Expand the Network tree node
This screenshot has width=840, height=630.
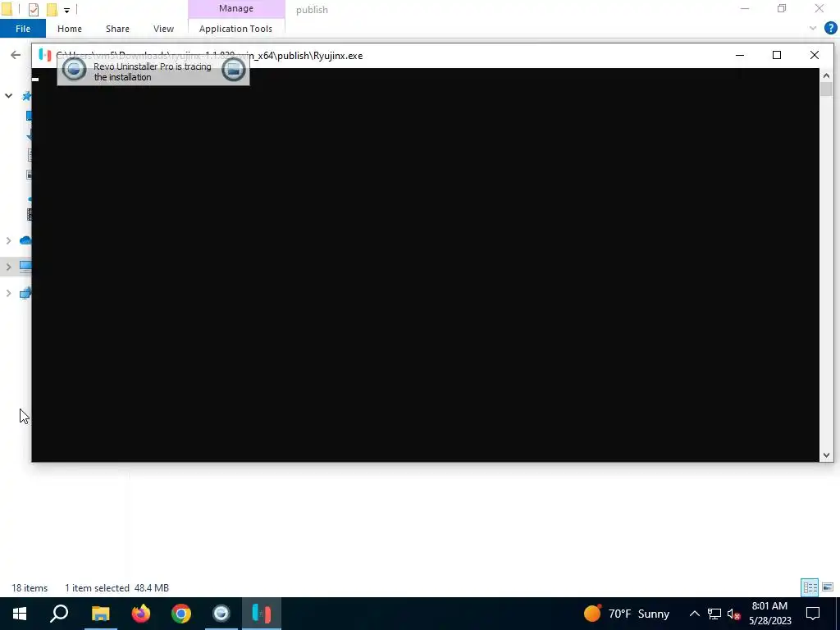click(8, 293)
